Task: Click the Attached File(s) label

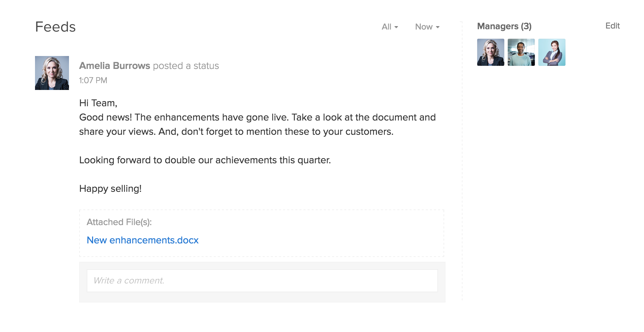Action: pyautogui.click(x=119, y=222)
